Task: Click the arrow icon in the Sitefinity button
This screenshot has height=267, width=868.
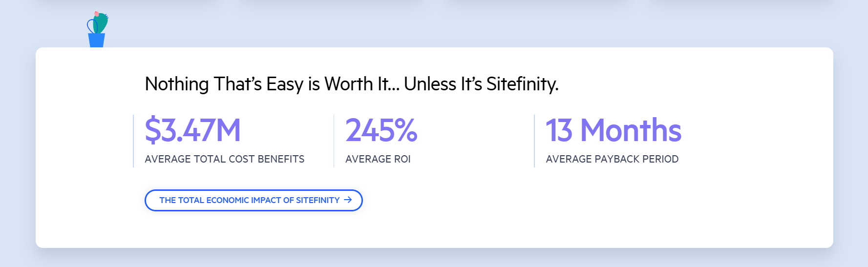Action: coord(348,200)
